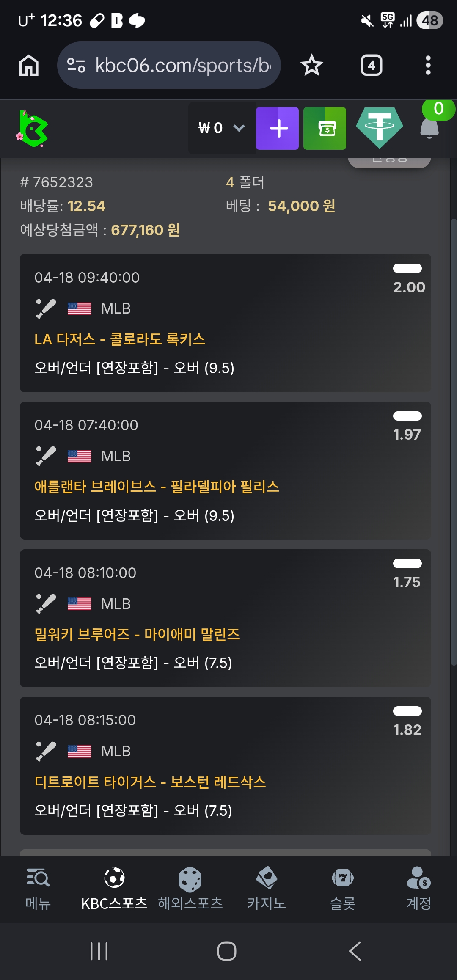Tap the site info icon in address bar

(x=76, y=66)
